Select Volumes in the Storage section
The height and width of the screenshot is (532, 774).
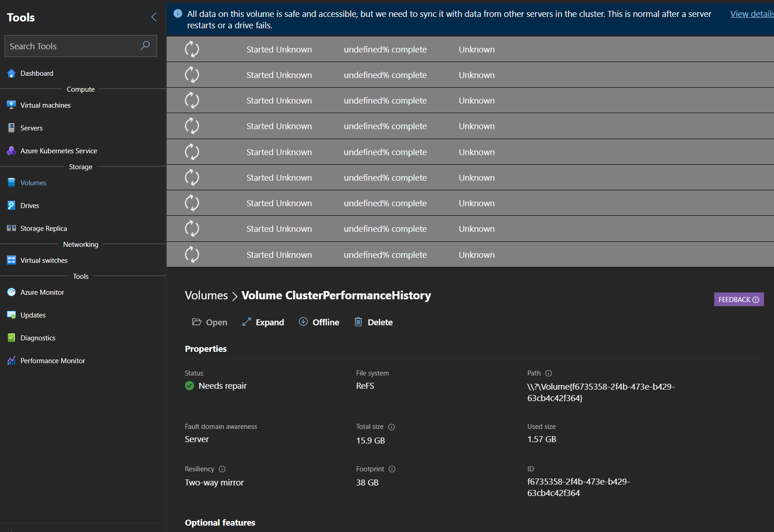33,183
